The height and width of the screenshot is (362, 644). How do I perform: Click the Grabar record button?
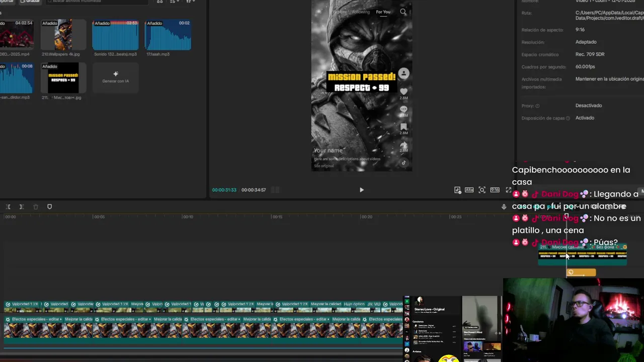(30, 2)
